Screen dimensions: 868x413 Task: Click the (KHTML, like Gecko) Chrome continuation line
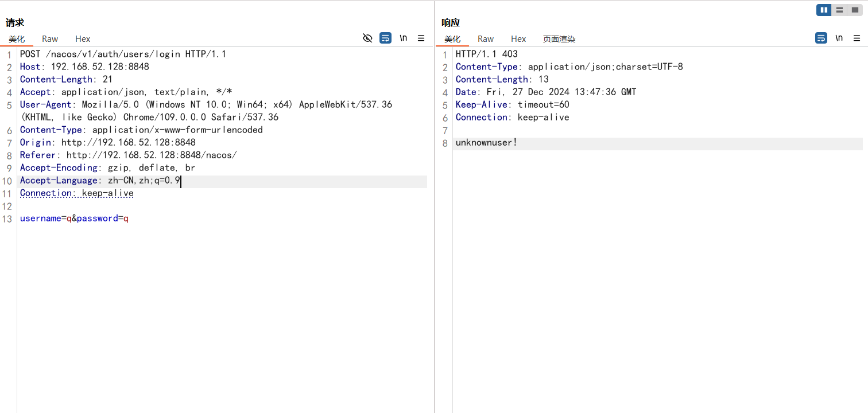(x=149, y=117)
